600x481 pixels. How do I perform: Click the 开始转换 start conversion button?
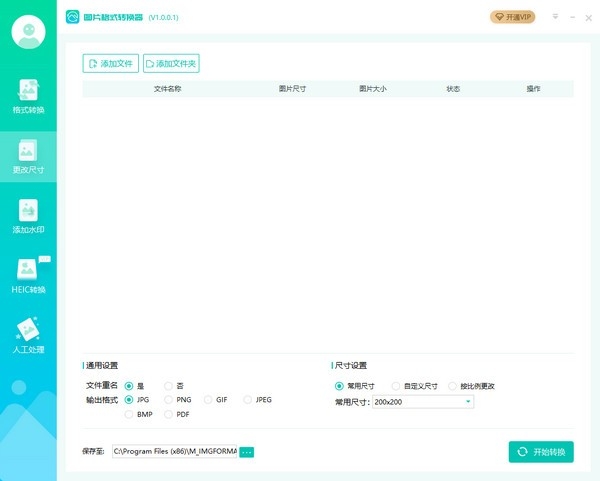[541, 452]
